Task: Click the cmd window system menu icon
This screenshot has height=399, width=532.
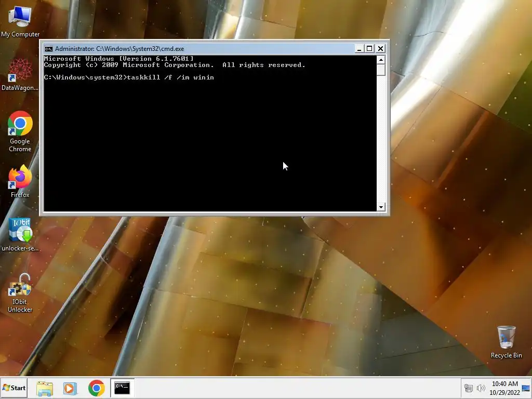Action: (x=49, y=48)
